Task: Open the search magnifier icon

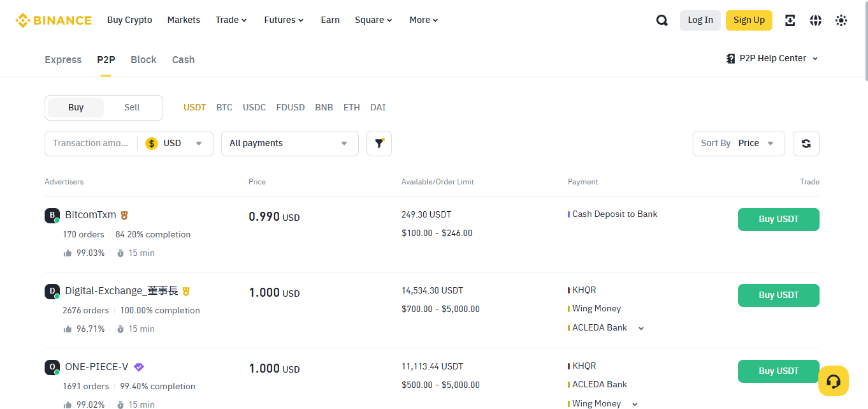Action: click(x=662, y=20)
